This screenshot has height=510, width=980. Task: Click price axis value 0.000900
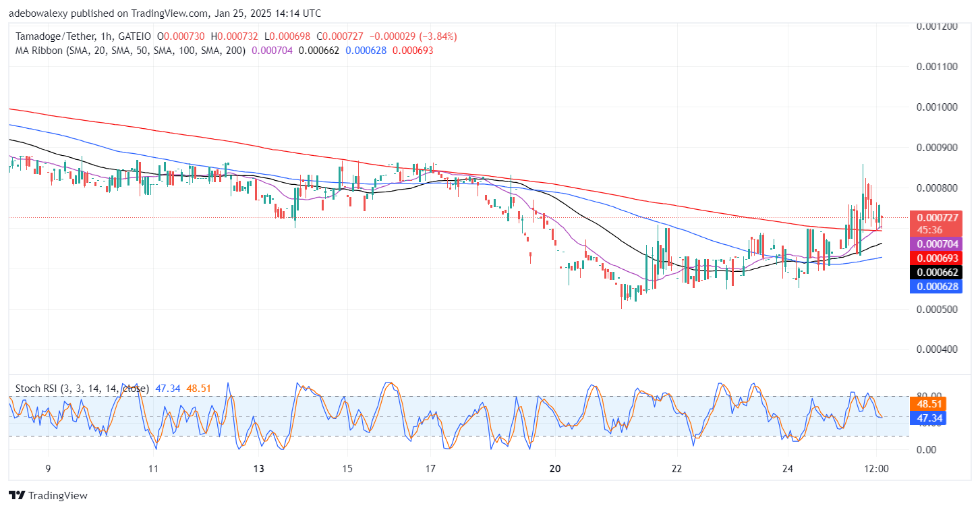[x=938, y=148]
